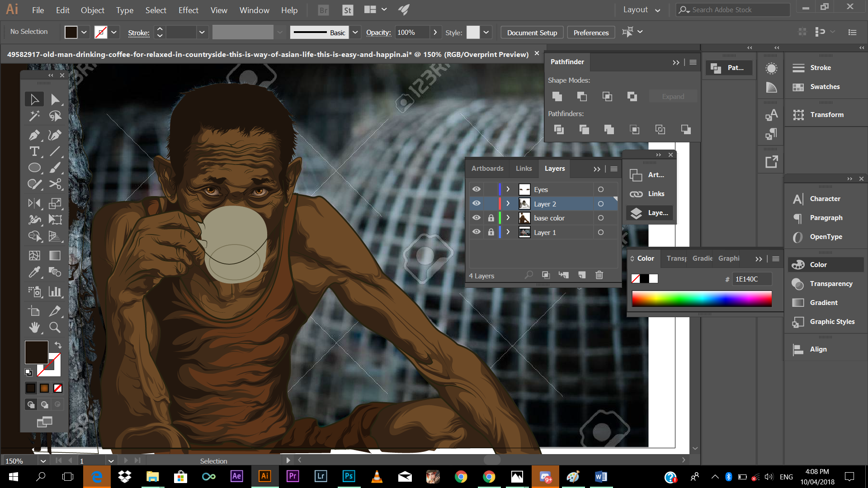Image resolution: width=868 pixels, height=488 pixels.
Task: Select the Pen tool
Action: 34,135
